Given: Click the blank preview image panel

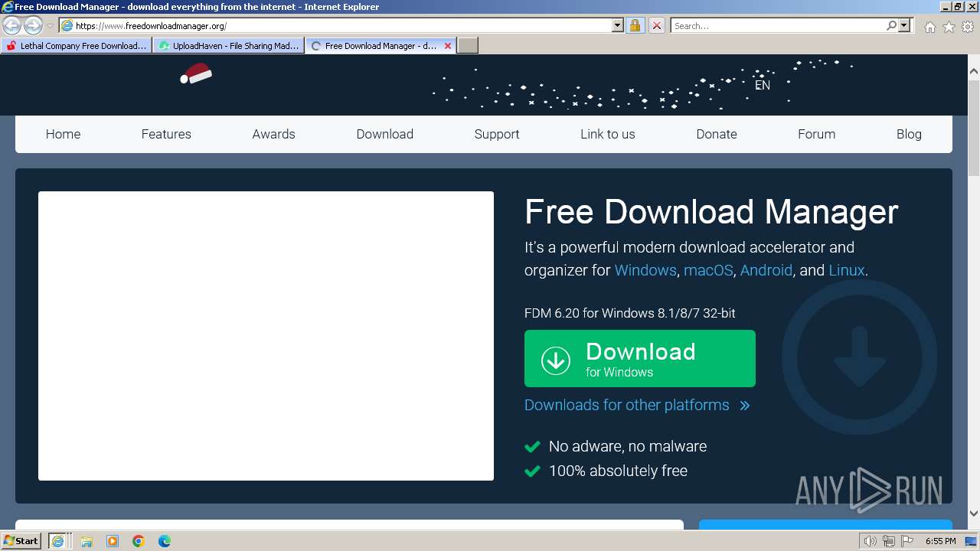Looking at the screenshot, I should [266, 336].
